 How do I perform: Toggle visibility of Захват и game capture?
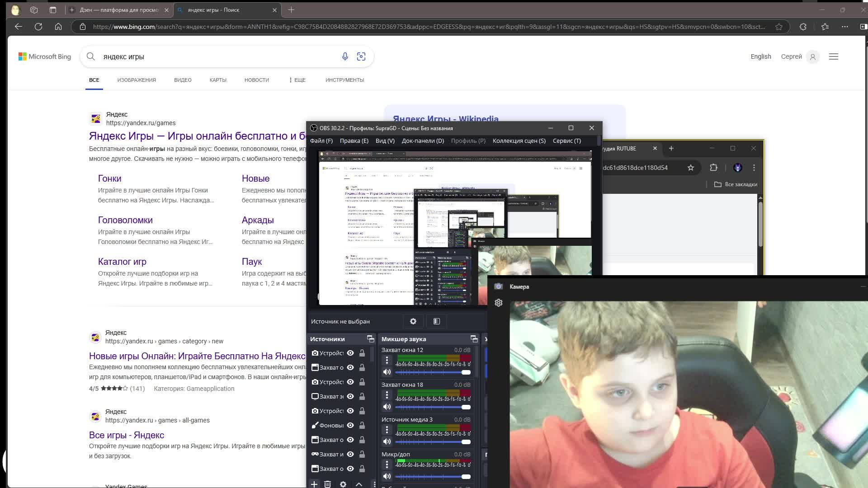350,454
